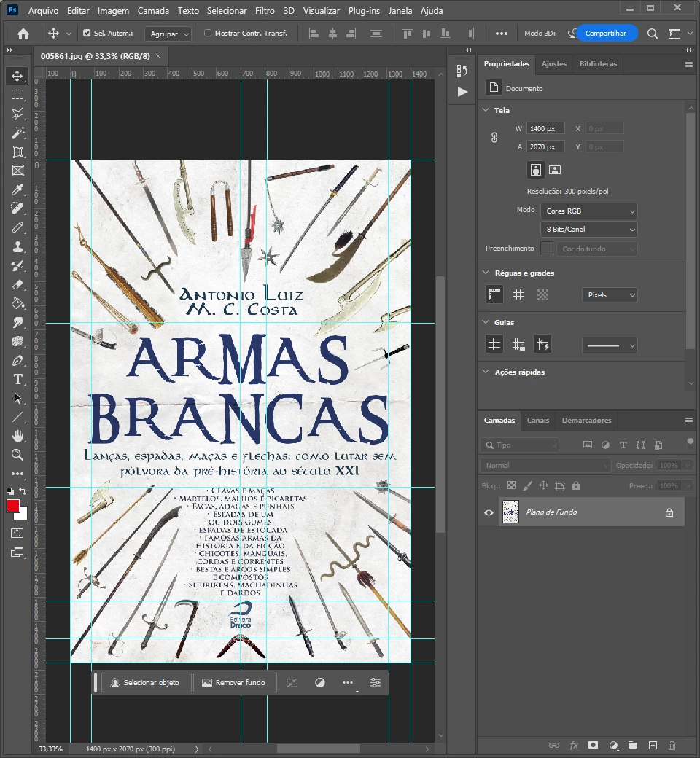Open the Pixels units dropdown
This screenshot has height=758, width=700.
(x=610, y=295)
